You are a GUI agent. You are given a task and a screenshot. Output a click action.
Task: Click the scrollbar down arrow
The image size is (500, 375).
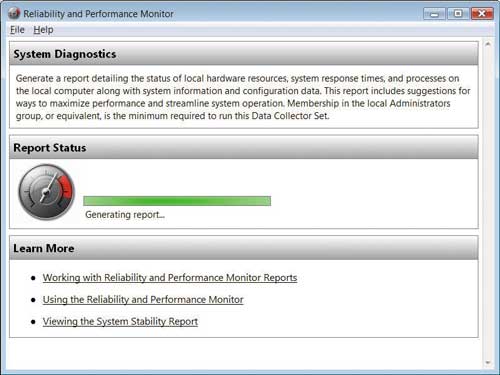pyautogui.click(x=488, y=363)
